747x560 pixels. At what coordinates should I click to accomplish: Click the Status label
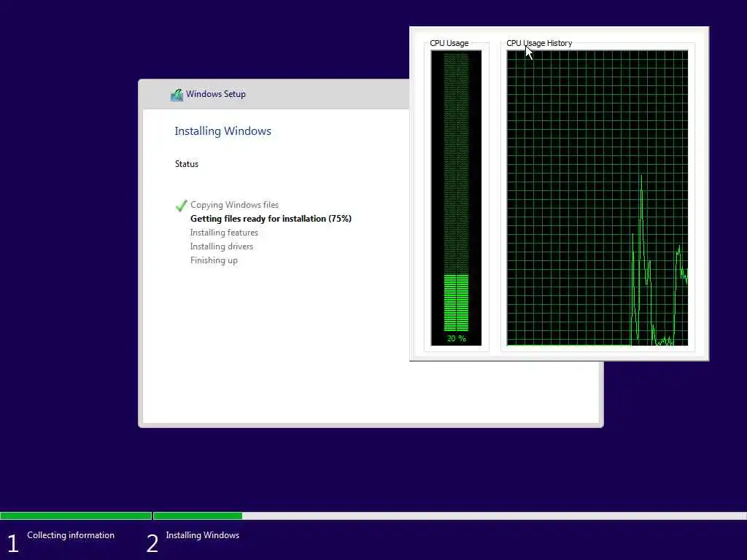pos(186,164)
